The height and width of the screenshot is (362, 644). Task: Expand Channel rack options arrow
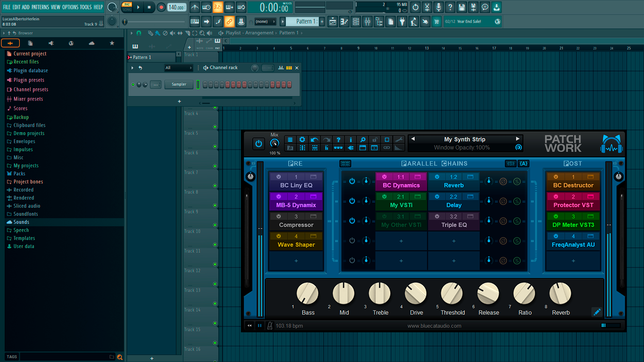click(x=132, y=68)
